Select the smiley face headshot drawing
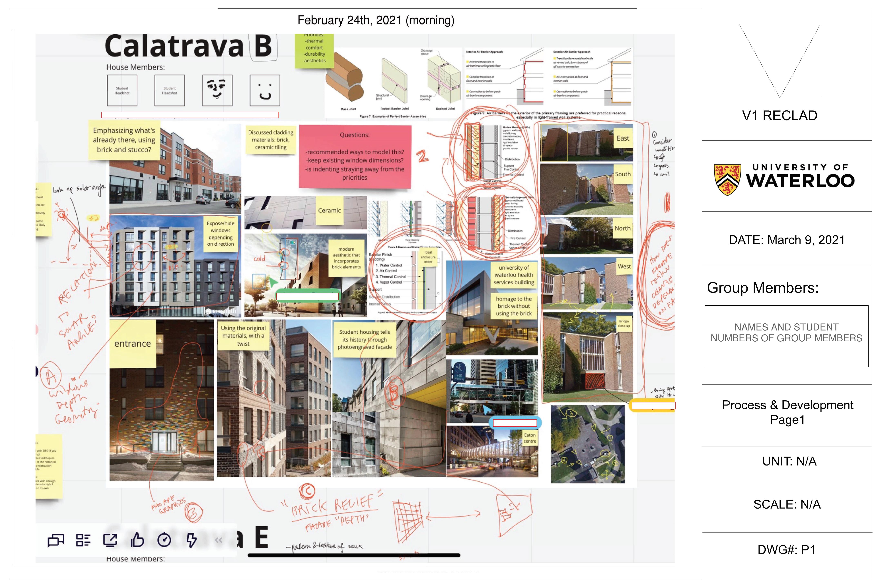882x588 pixels. click(265, 90)
